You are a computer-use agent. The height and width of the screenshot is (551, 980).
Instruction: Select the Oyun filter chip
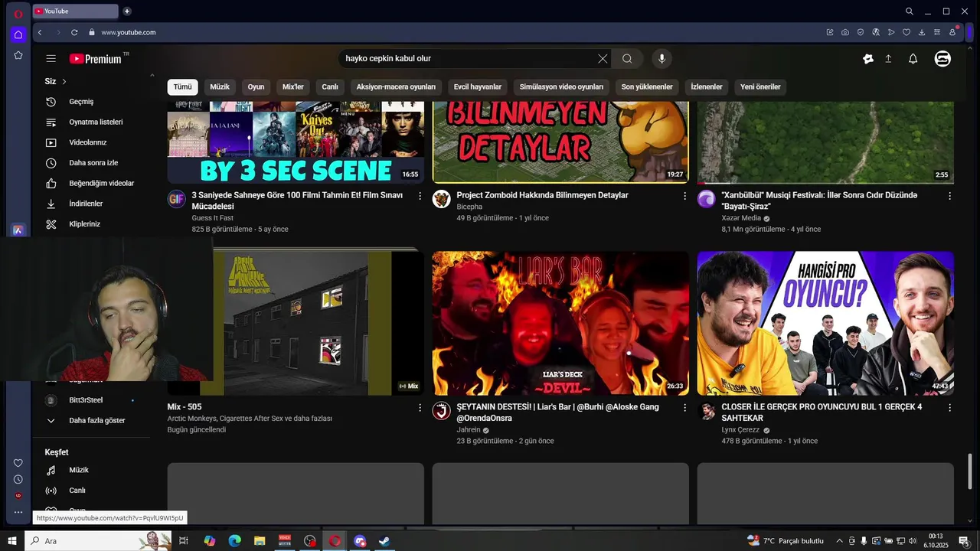(x=256, y=87)
